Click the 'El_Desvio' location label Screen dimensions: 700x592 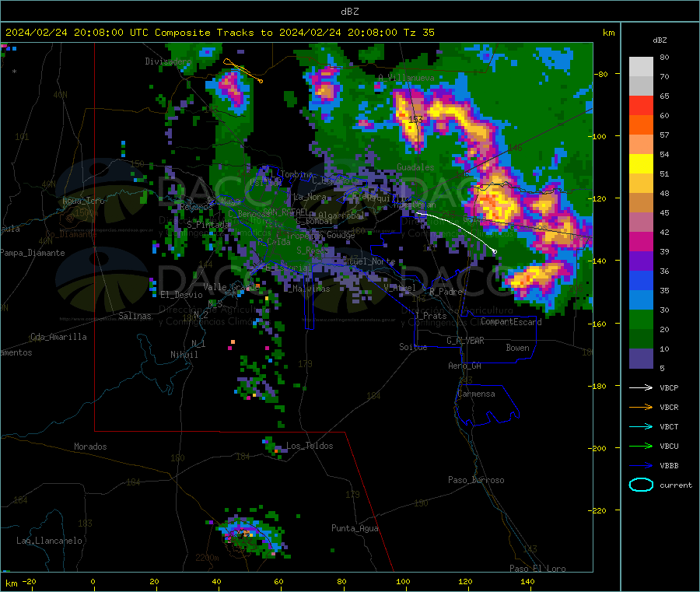pos(181,295)
